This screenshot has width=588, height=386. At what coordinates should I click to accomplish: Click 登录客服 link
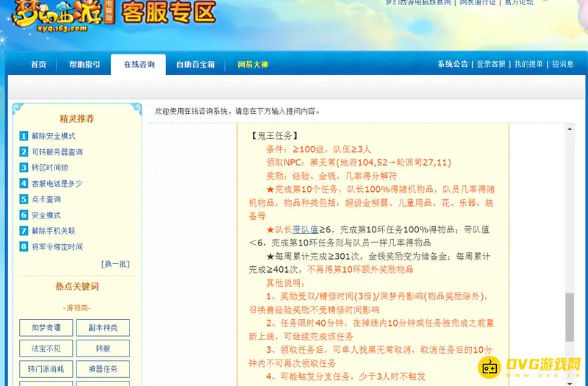coord(491,64)
